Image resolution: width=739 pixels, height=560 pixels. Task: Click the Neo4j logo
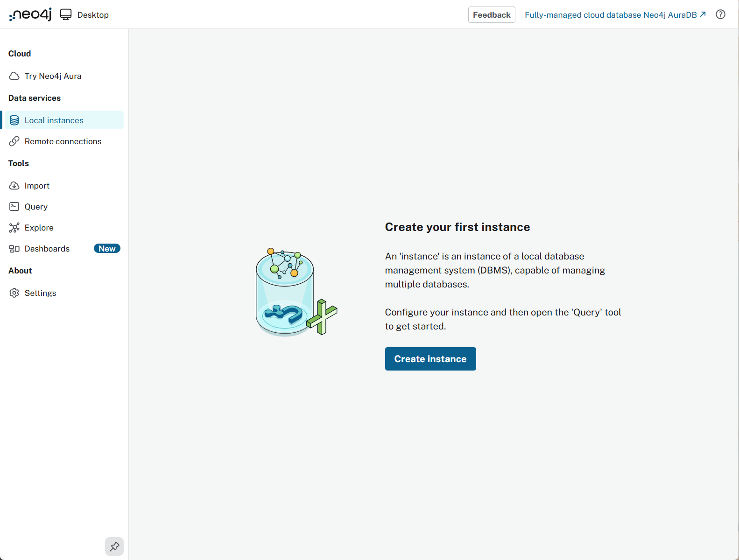(x=30, y=14)
